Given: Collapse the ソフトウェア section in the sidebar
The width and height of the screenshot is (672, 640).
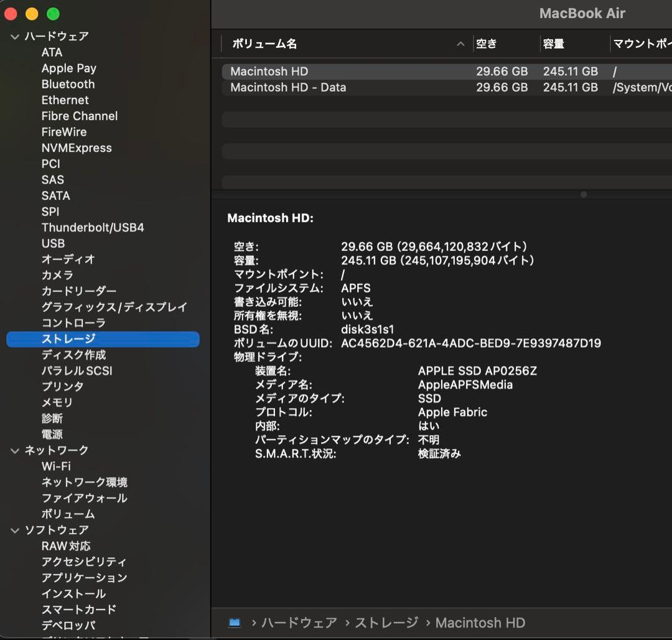Looking at the screenshot, I should [14, 530].
